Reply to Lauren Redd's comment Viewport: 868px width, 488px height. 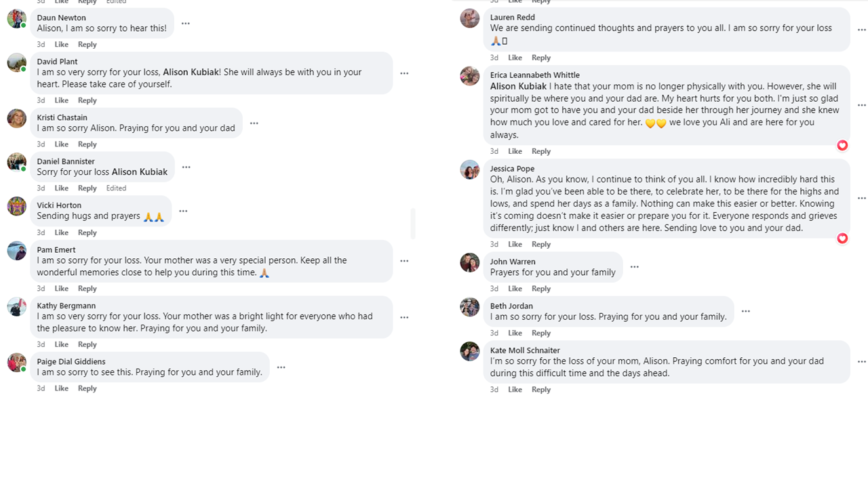click(541, 58)
